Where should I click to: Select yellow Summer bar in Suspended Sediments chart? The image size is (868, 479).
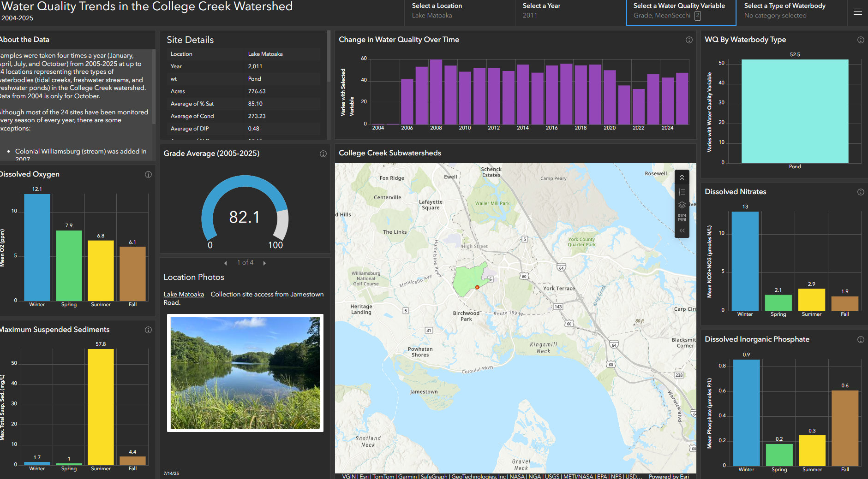(x=101, y=407)
